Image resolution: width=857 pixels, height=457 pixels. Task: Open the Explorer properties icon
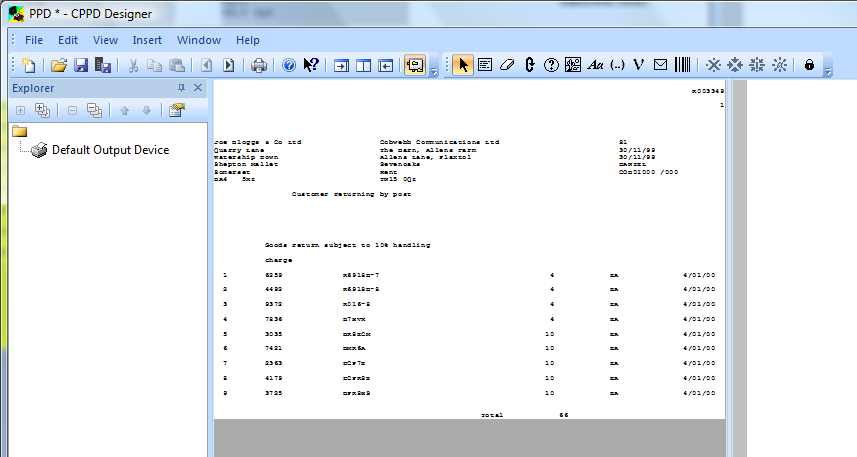[177, 110]
